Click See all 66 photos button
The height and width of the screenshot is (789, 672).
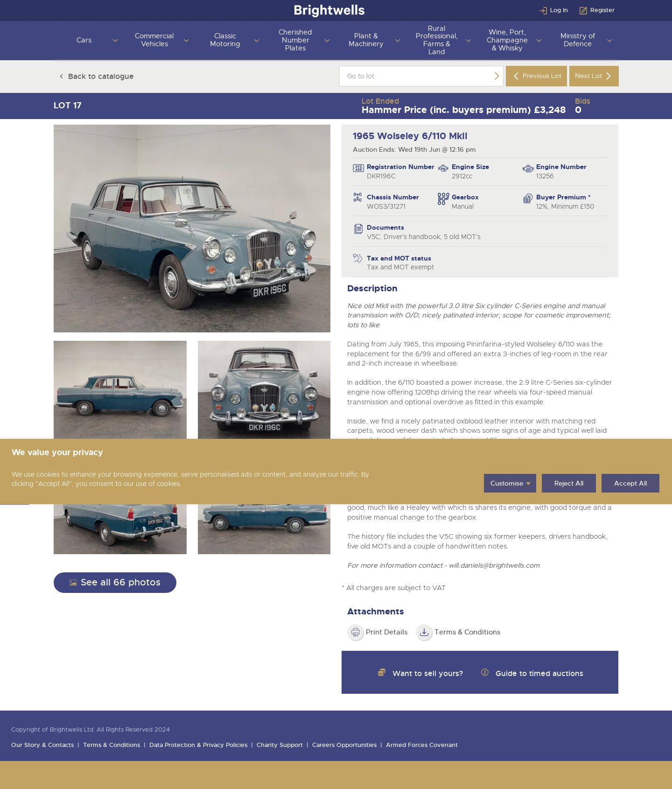[115, 583]
